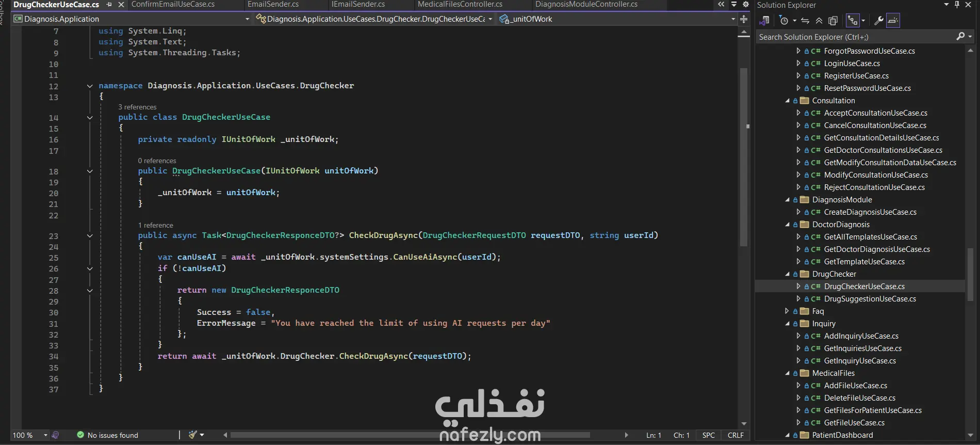The height and width of the screenshot is (445, 980).
Task: Open Properties with the wrench icon
Action: 879,21
